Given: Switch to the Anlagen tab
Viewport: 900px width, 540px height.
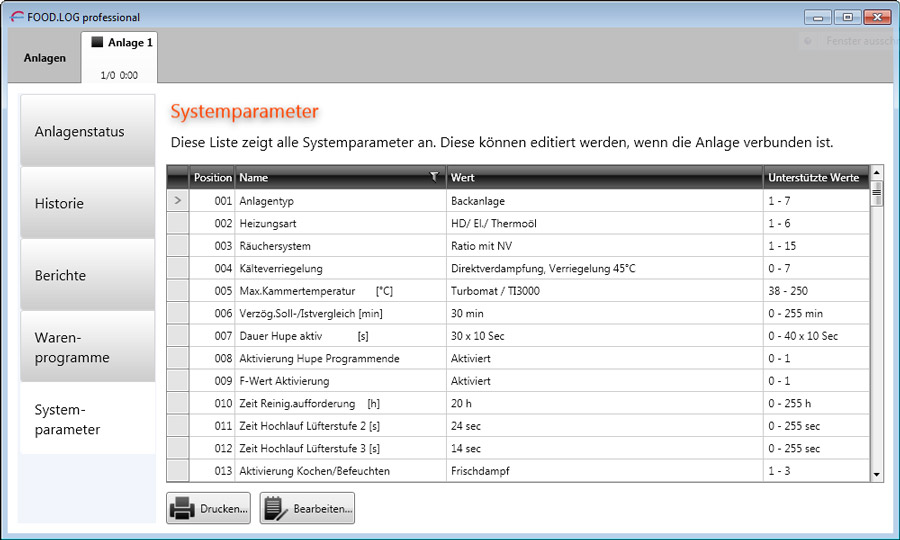Looking at the screenshot, I should tap(45, 58).
